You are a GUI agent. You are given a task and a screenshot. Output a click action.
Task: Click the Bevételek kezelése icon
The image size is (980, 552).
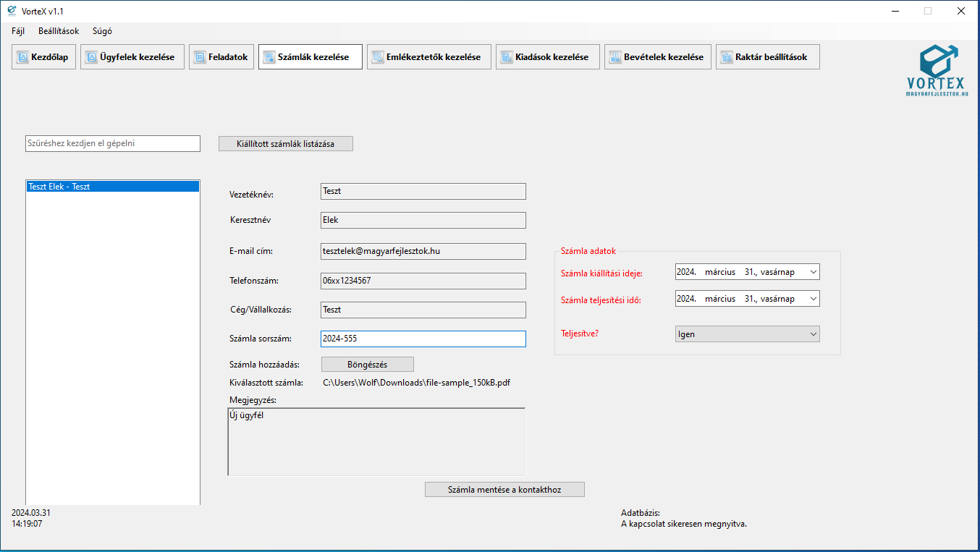[x=615, y=57]
